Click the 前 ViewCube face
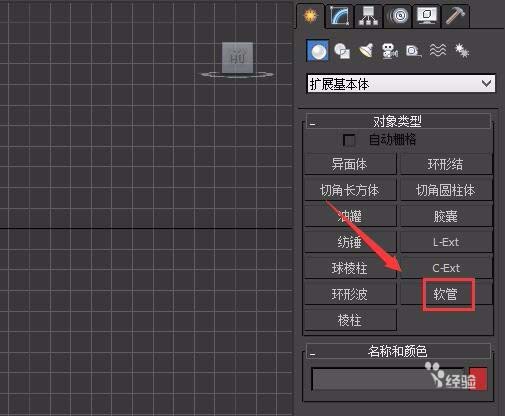Image resolution: width=505 pixels, height=416 pixels. pos(238,57)
